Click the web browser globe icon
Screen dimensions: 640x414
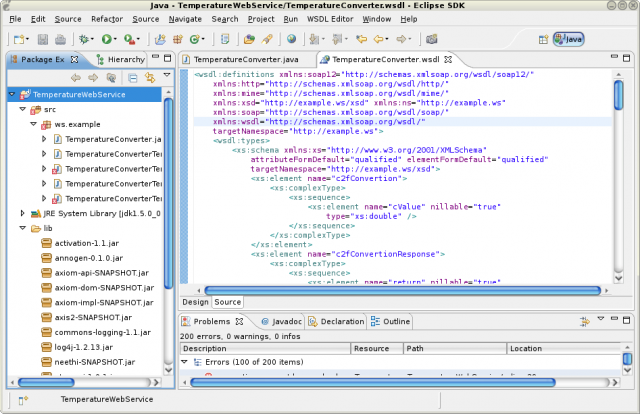291,39
